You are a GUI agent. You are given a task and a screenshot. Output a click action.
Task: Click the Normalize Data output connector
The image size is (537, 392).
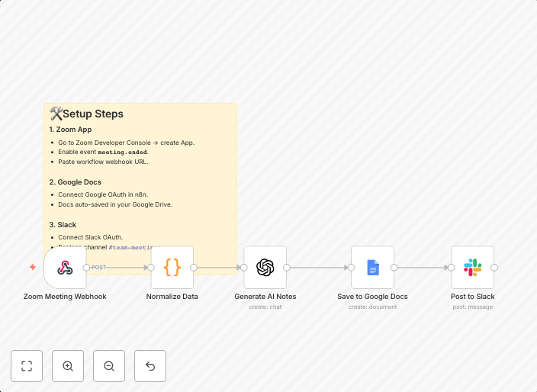(x=194, y=268)
